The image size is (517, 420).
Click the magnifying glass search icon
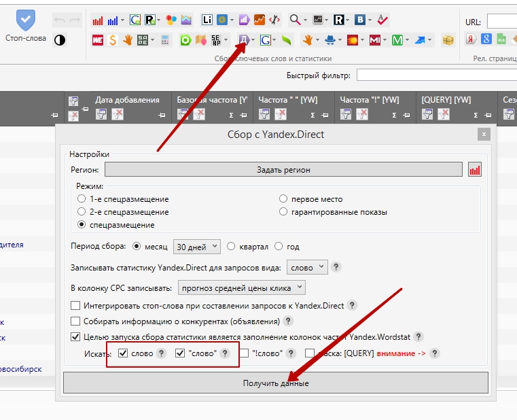point(295,20)
